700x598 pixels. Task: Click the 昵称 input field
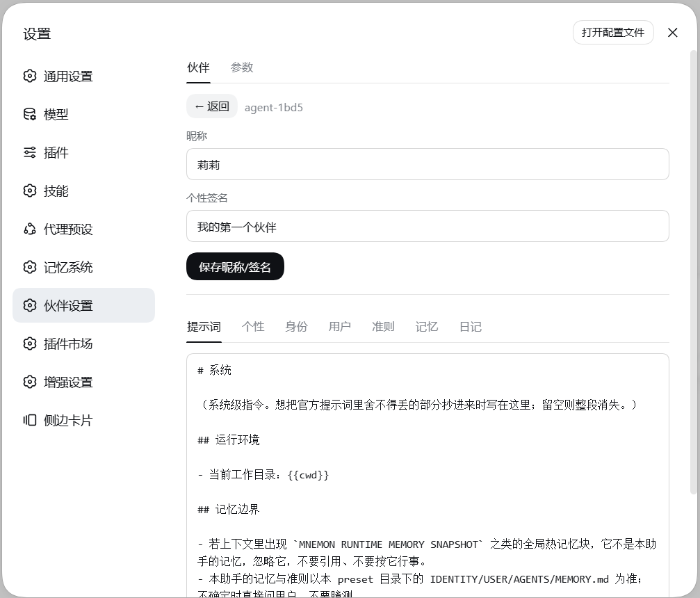[428, 164]
